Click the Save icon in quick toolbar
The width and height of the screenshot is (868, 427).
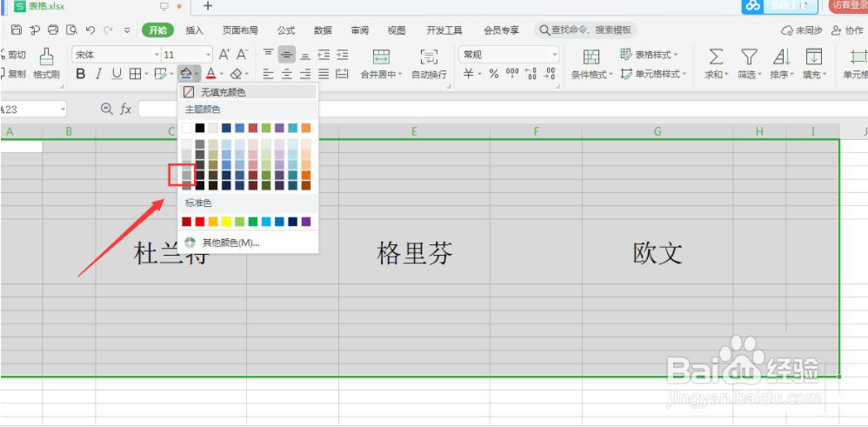click(17, 30)
